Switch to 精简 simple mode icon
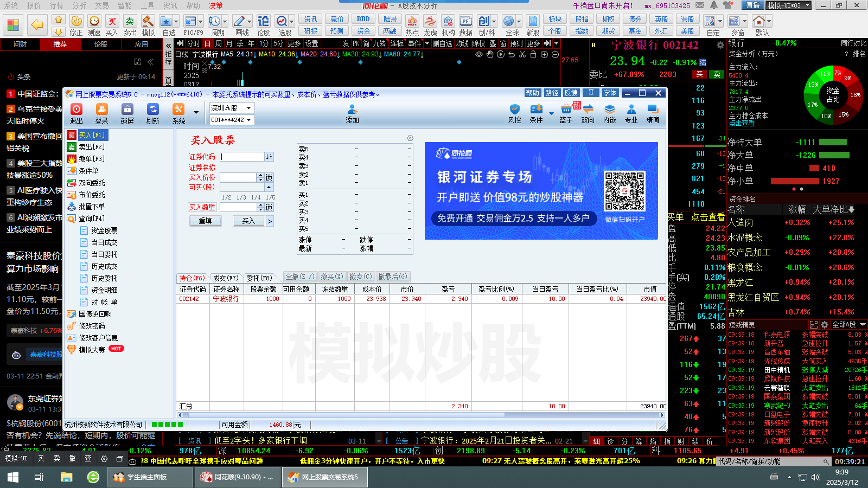 click(653, 113)
